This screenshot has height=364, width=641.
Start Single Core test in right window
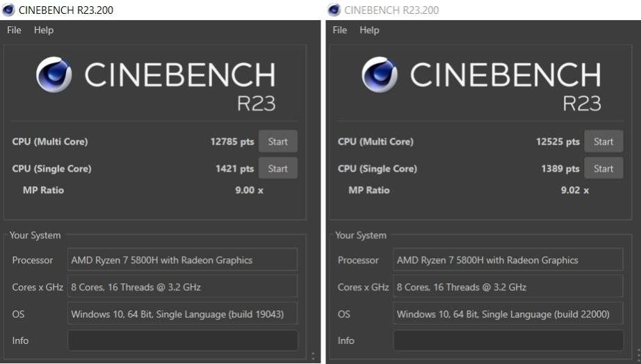coord(603,168)
